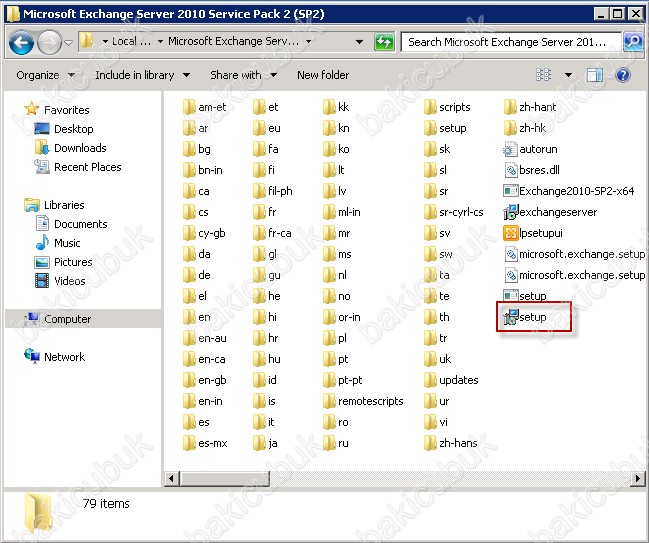Screen dimensions: 649x543
Task: Expand the view options dropdown arrow
Action: [x=568, y=75]
